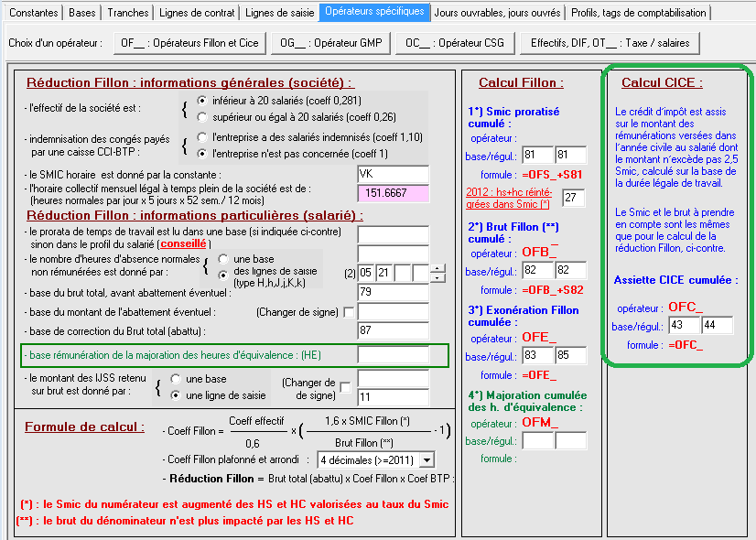The image size is (756, 540).
Task: Select 'une base' for IJSS amount
Action: point(176,379)
